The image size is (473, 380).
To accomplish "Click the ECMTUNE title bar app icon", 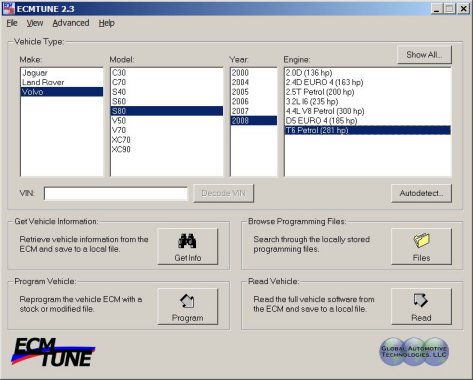I will [x=9, y=9].
